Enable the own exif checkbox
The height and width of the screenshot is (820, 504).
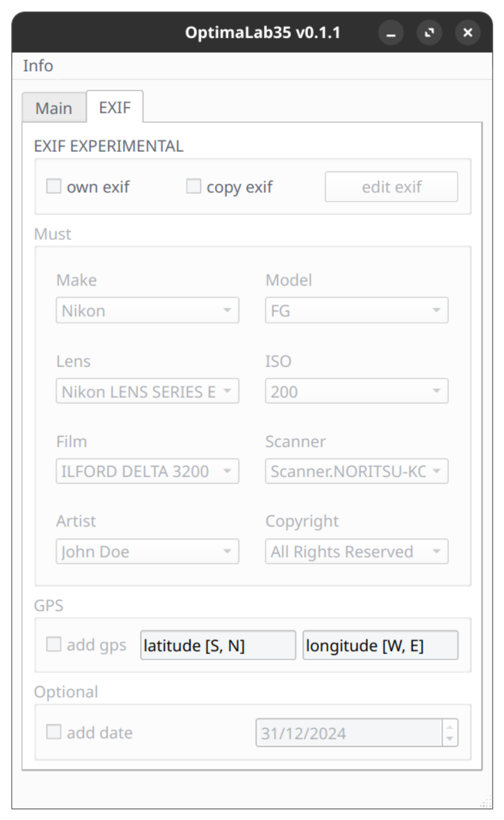tap(54, 186)
